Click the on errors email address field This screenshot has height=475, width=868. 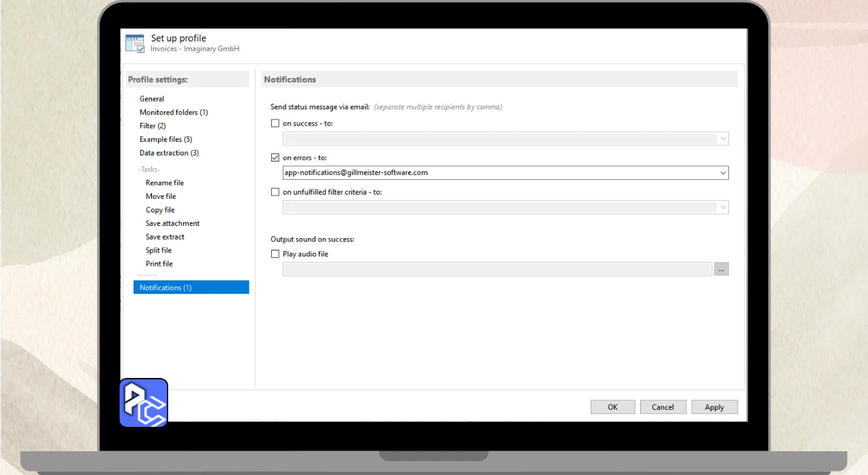(x=498, y=173)
